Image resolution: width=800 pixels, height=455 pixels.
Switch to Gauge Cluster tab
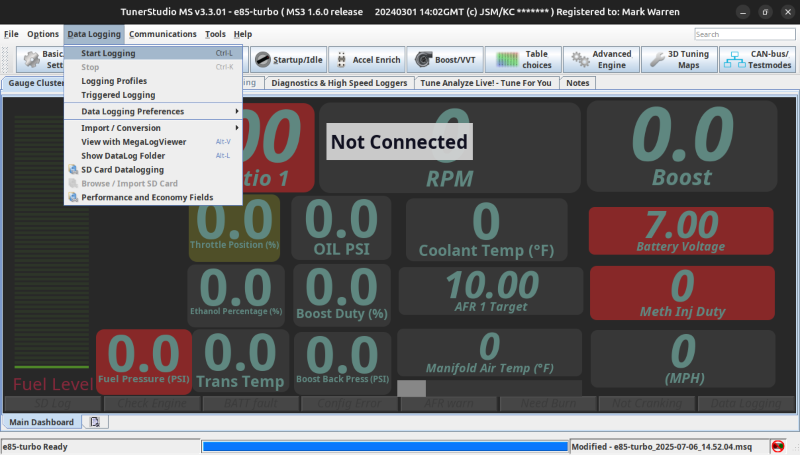click(x=35, y=83)
